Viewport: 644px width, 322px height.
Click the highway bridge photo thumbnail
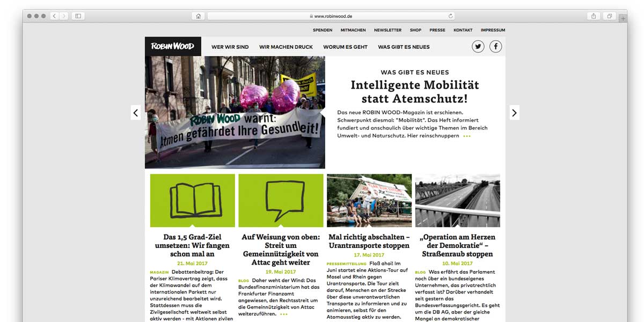(458, 200)
